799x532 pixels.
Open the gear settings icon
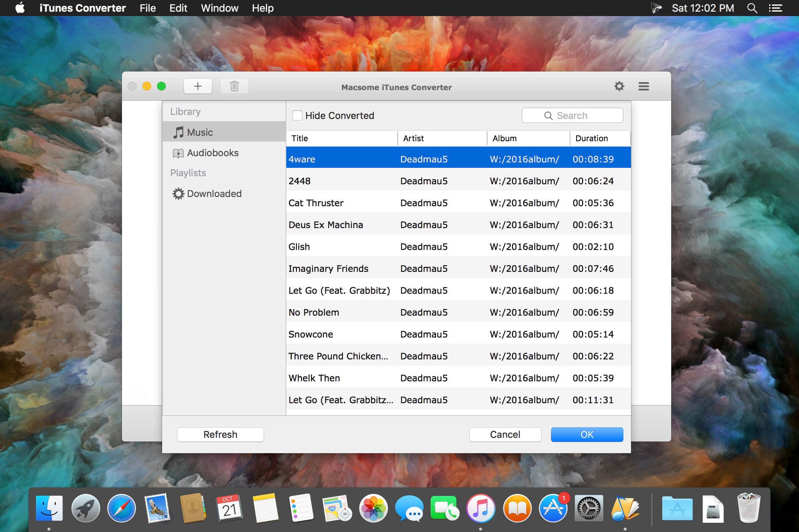tap(619, 86)
